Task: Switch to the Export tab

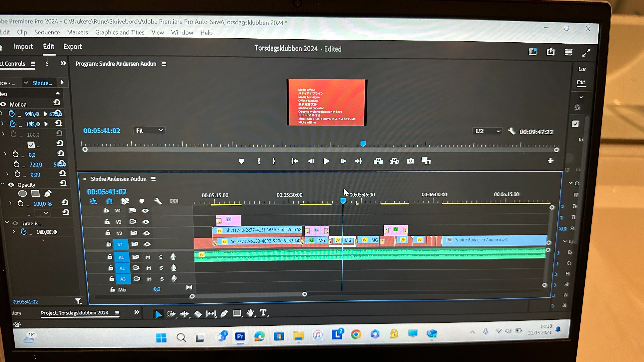Action: pos(73,47)
